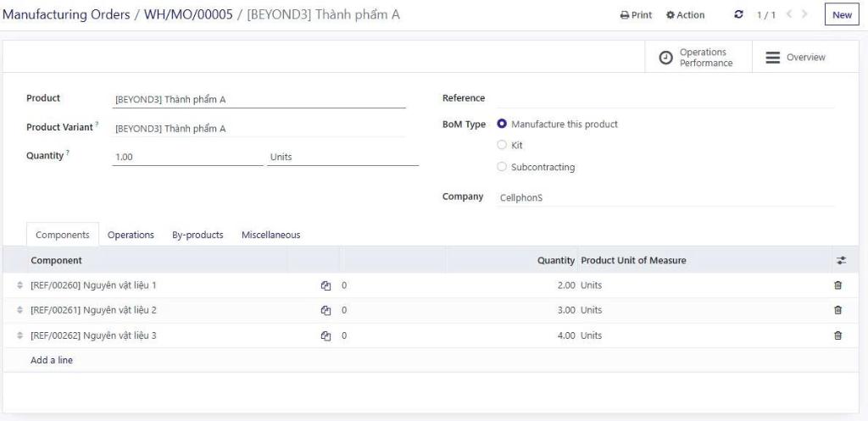This screenshot has width=868, height=421.
Task: Choose Kit as BoM type
Action: pos(502,146)
